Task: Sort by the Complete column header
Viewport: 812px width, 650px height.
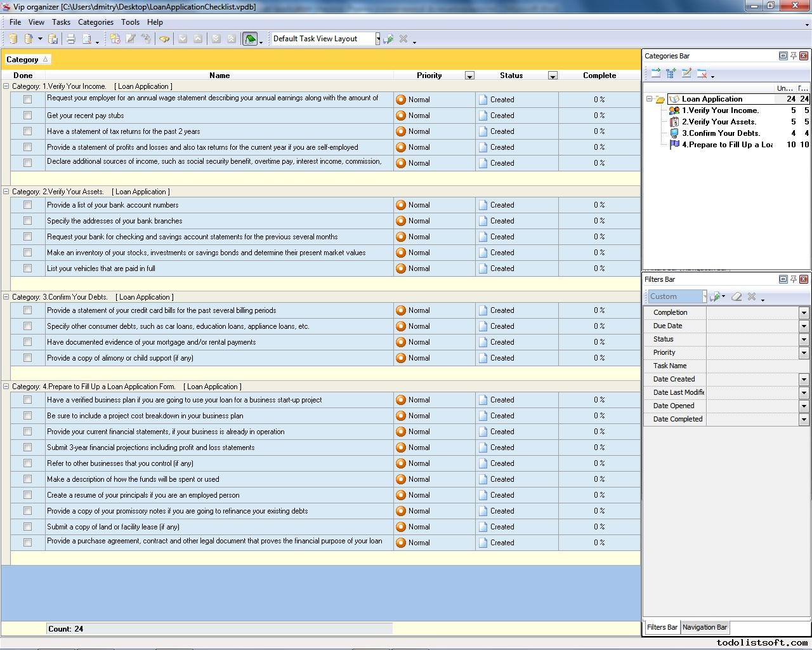Action: (599, 76)
